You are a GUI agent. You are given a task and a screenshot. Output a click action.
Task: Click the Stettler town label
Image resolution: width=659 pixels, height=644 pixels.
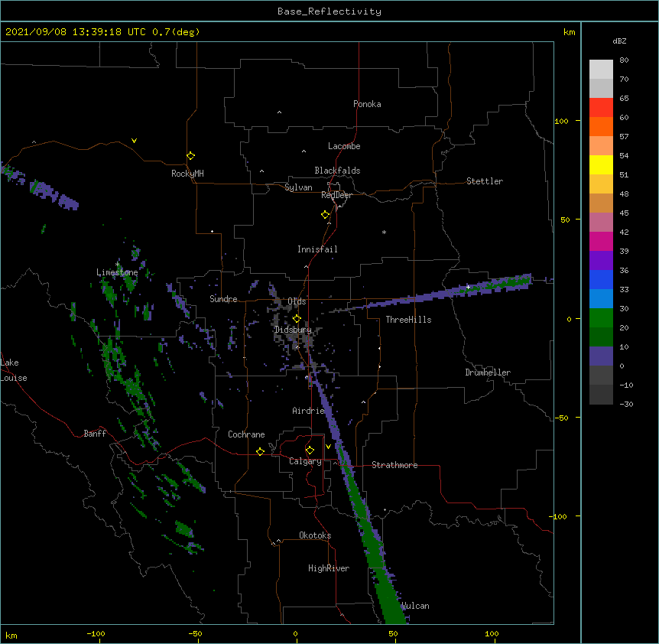(484, 181)
